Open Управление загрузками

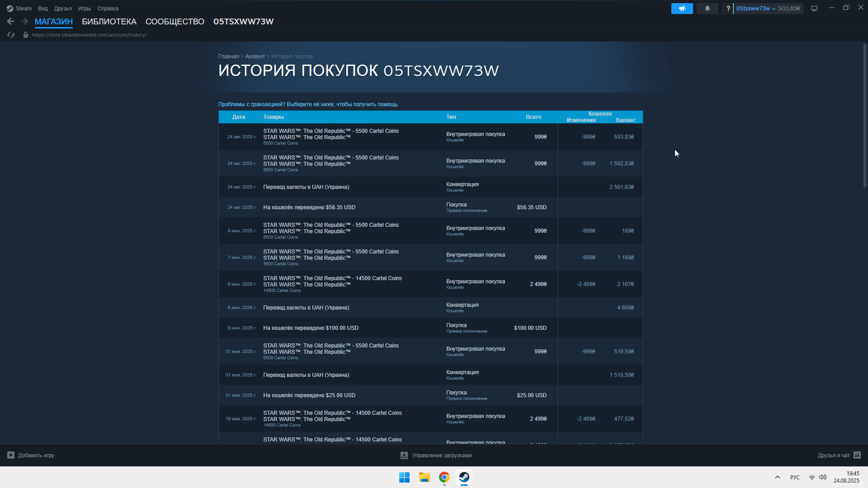pyautogui.click(x=442, y=455)
